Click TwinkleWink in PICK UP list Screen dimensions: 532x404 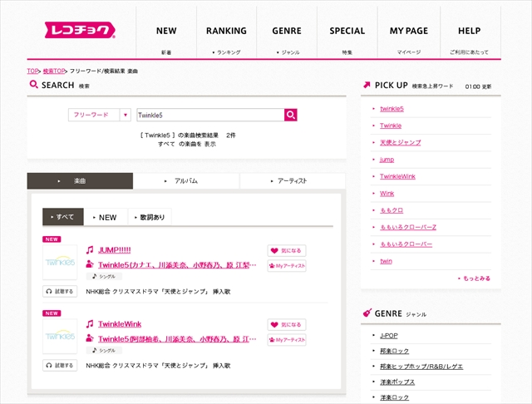click(x=397, y=176)
